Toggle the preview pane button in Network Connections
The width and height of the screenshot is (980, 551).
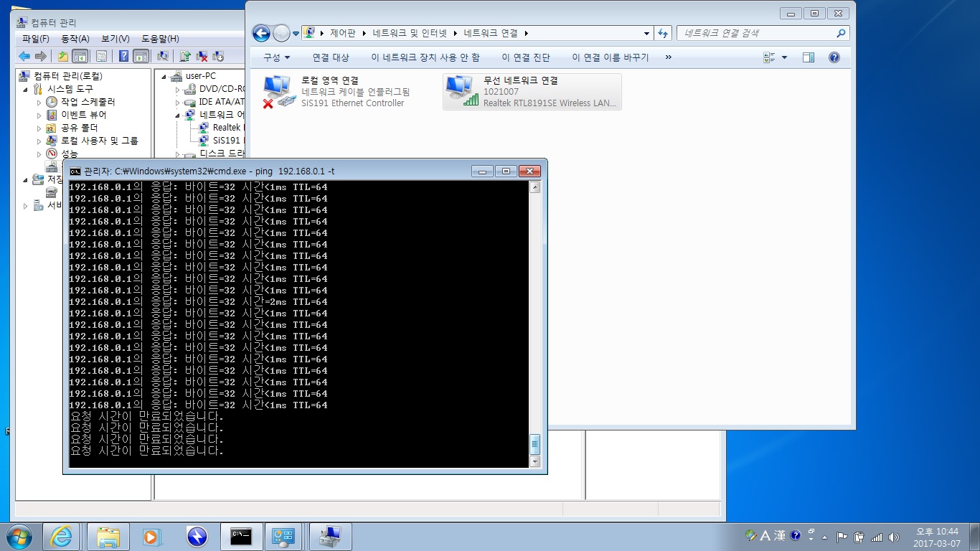pyautogui.click(x=809, y=57)
